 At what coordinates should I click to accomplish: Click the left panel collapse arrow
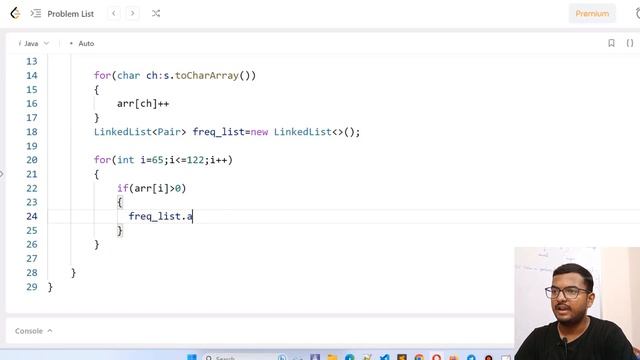[2, 174]
